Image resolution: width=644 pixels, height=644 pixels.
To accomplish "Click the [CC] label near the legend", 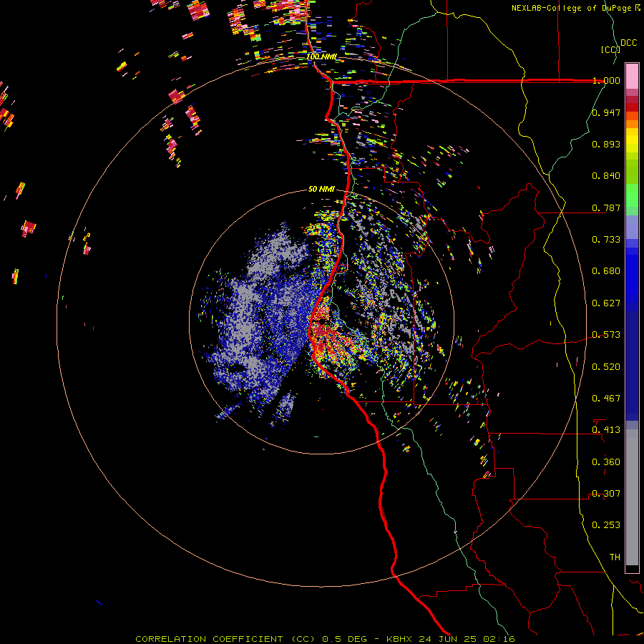I will pos(610,49).
